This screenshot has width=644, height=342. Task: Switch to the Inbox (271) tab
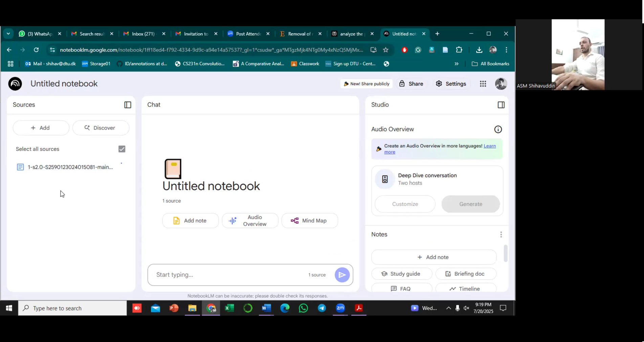(143, 34)
